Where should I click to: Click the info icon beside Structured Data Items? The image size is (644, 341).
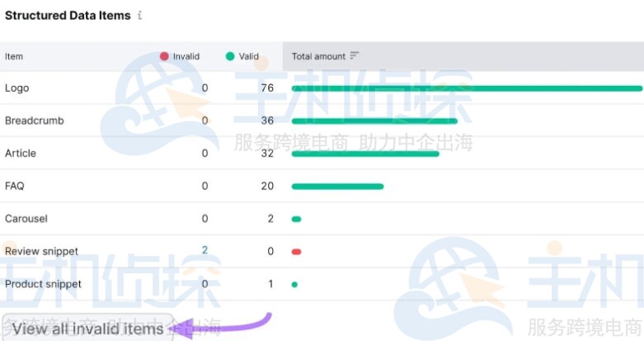pyautogui.click(x=140, y=16)
